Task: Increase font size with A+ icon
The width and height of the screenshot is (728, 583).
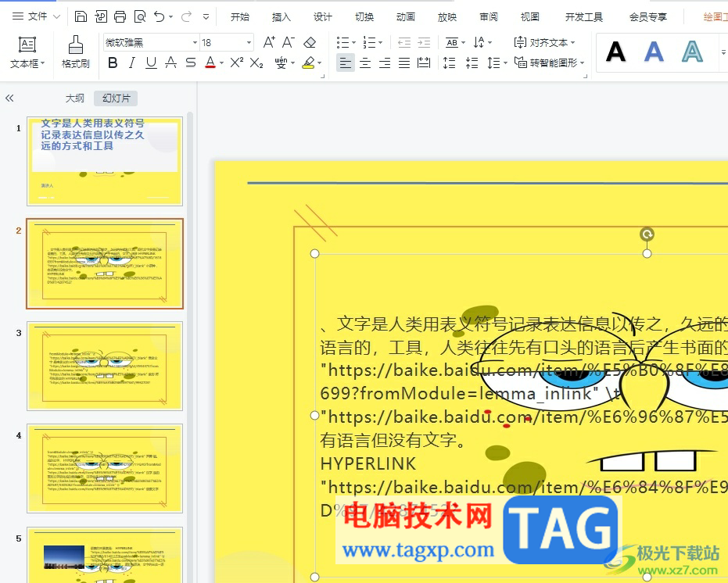Action: point(269,43)
